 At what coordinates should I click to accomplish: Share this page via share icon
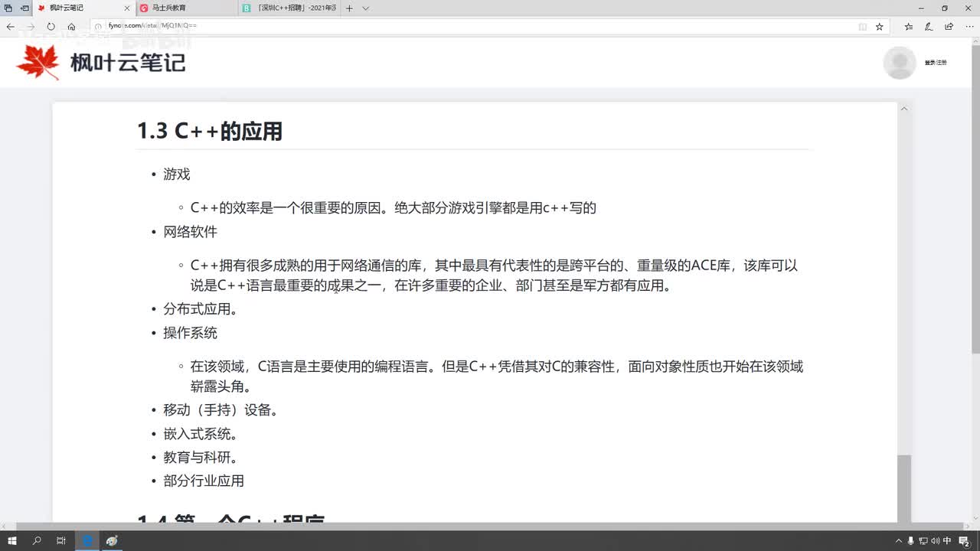[x=949, y=26]
